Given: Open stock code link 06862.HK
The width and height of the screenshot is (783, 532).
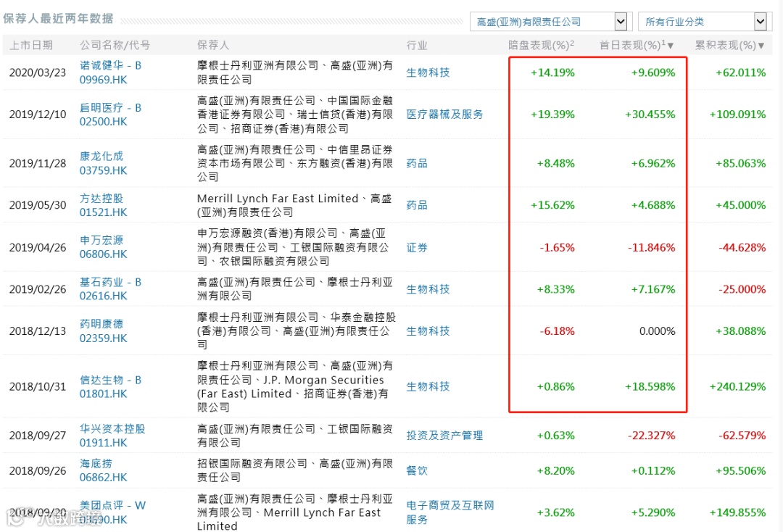Looking at the screenshot, I should click(x=104, y=478).
